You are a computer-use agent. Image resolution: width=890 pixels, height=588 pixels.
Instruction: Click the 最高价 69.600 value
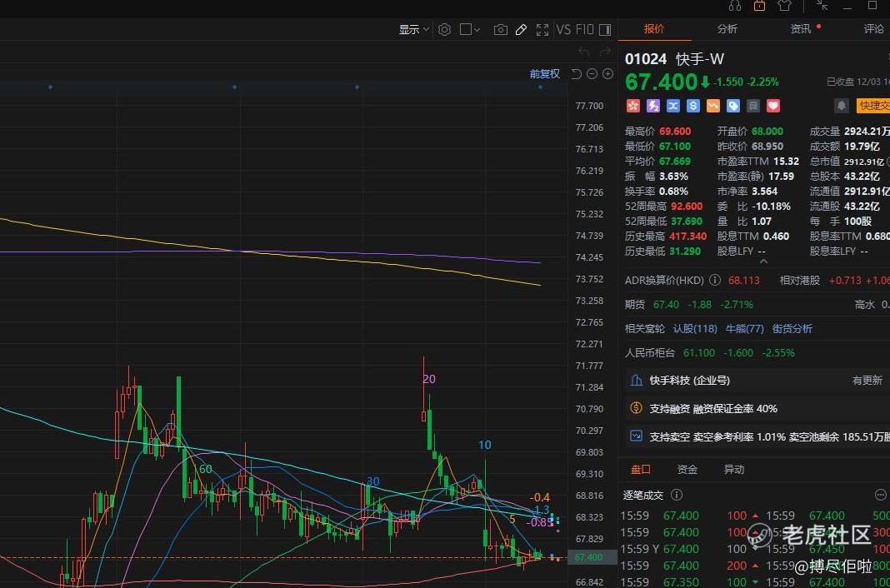(x=675, y=132)
